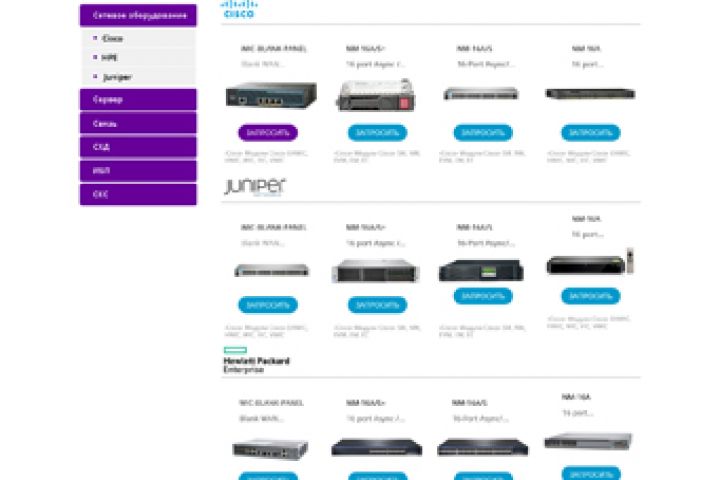Click the Hewlett Packard Enterprise logo

point(256,360)
